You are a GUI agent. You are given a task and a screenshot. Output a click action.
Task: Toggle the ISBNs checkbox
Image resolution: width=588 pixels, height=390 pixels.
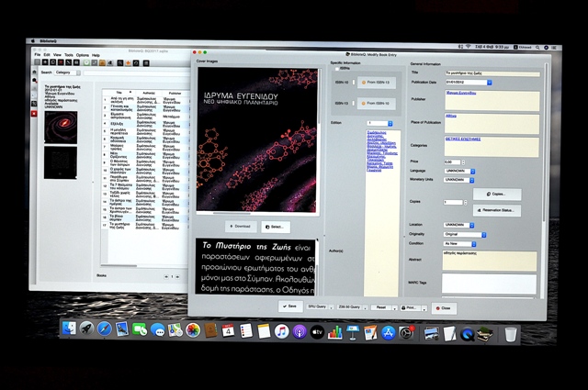335,68
